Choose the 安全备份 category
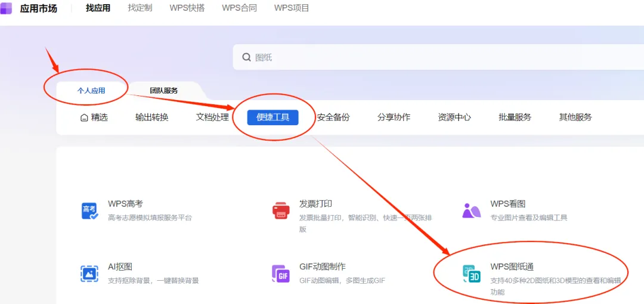The width and height of the screenshot is (644, 304). point(333,117)
